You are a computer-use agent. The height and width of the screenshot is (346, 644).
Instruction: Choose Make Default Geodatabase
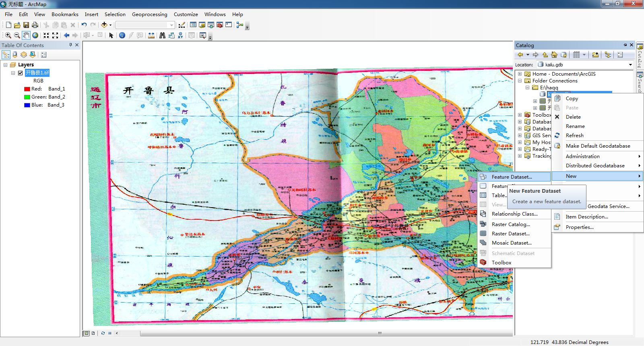coord(598,146)
